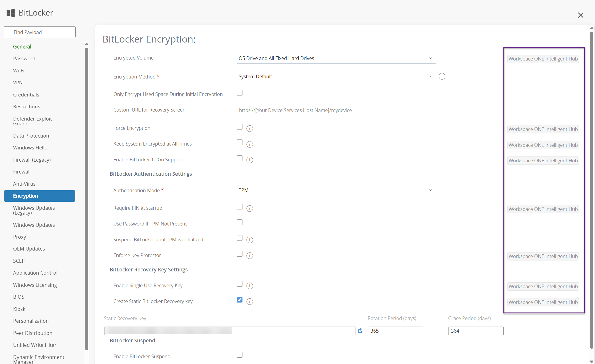
Task: Open the Kiosk payload
Action: 19,309
